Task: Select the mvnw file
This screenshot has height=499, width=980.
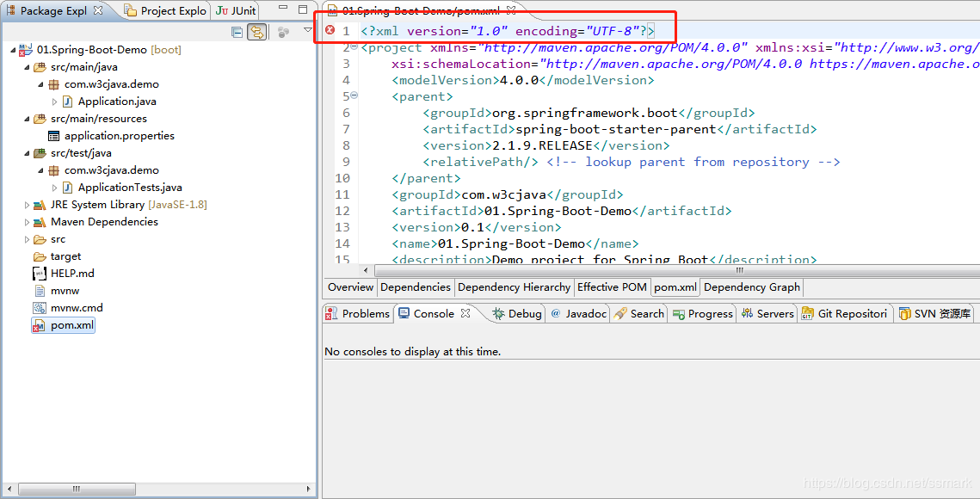Action: pos(65,291)
